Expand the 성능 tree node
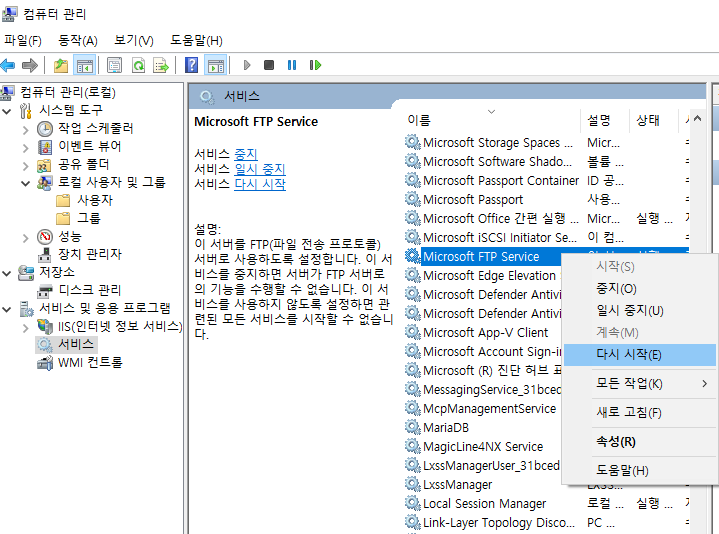 coord(26,237)
